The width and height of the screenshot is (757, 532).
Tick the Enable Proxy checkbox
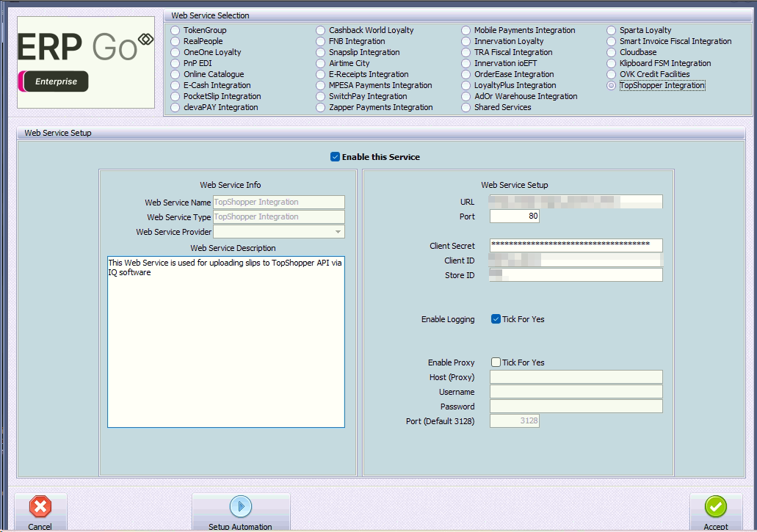(x=496, y=362)
